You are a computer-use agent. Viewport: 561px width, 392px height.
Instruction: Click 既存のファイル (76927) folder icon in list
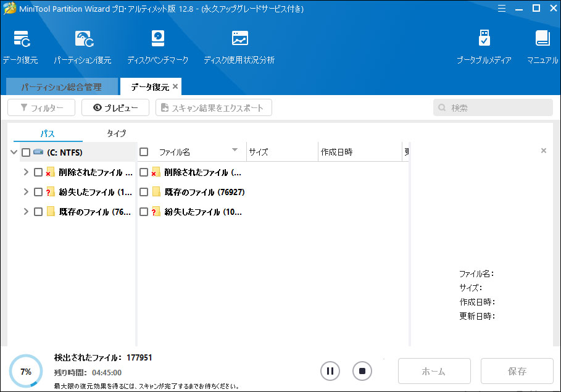click(x=156, y=192)
